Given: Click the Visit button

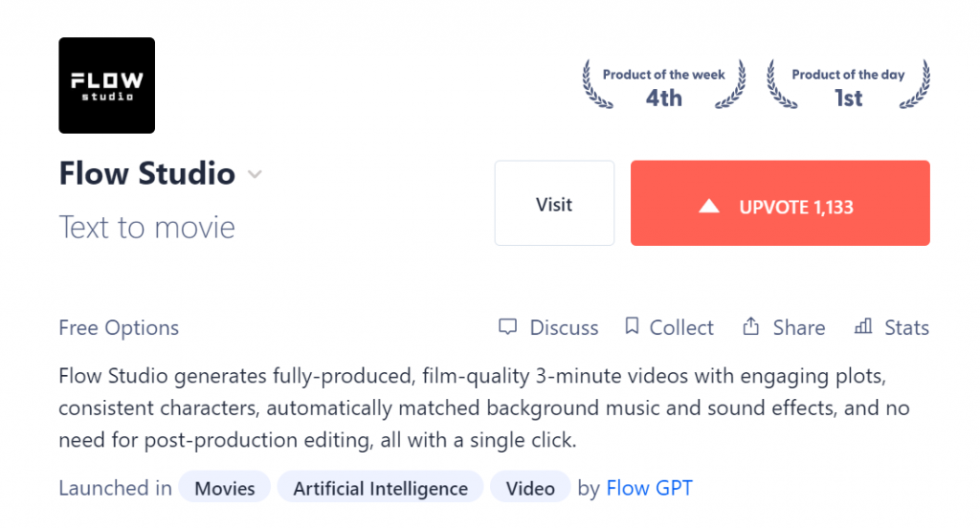Looking at the screenshot, I should point(554,203).
